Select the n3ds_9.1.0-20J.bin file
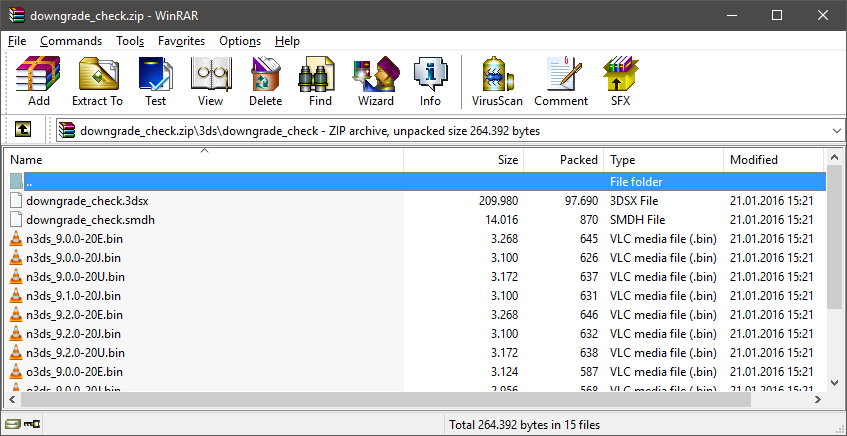This screenshot has height=436, width=847. click(x=73, y=296)
